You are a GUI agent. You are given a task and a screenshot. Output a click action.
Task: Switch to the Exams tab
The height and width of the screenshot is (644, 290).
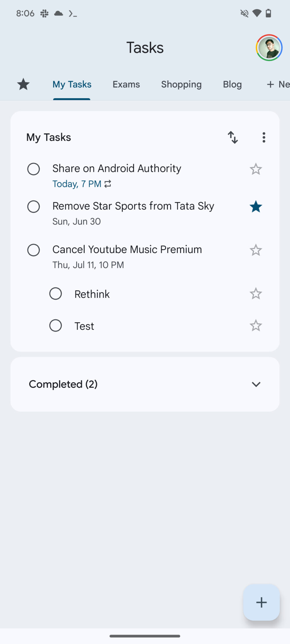pyautogui.click(x=126, y=84)
